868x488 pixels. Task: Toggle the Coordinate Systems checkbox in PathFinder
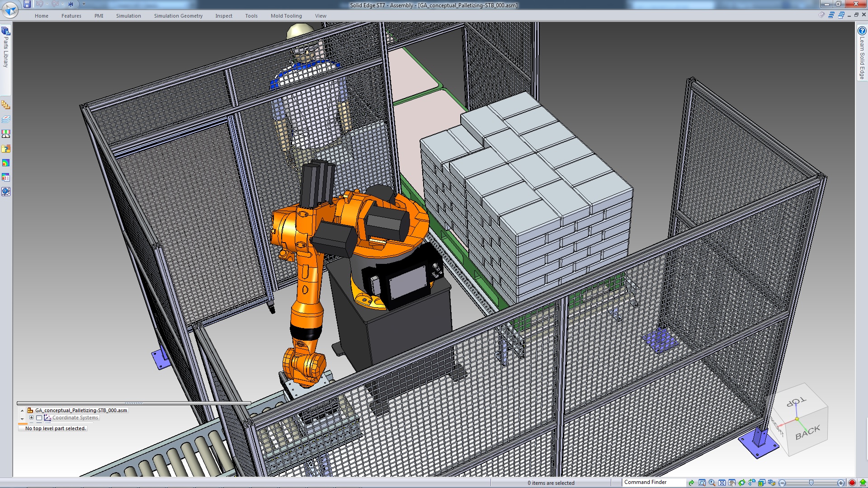(x=39, y=418)
